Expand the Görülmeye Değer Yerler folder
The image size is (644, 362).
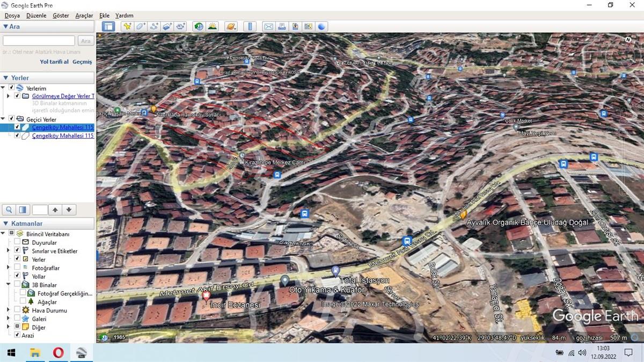pos(8,96)
